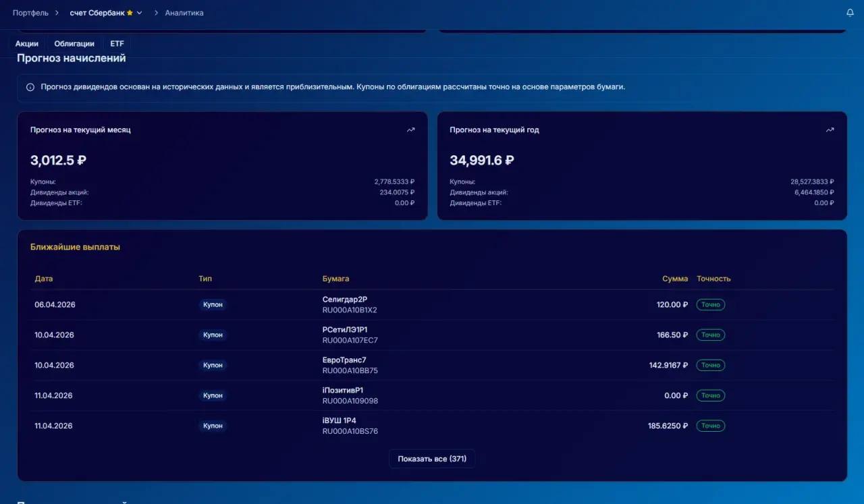Image resolution: width=864 pixels, height=504 pixels.
Task: Open the ETF tab
Action: 117,44
